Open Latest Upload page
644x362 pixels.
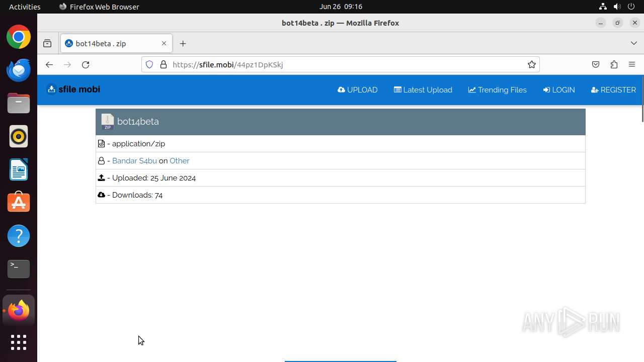[423, 90]
